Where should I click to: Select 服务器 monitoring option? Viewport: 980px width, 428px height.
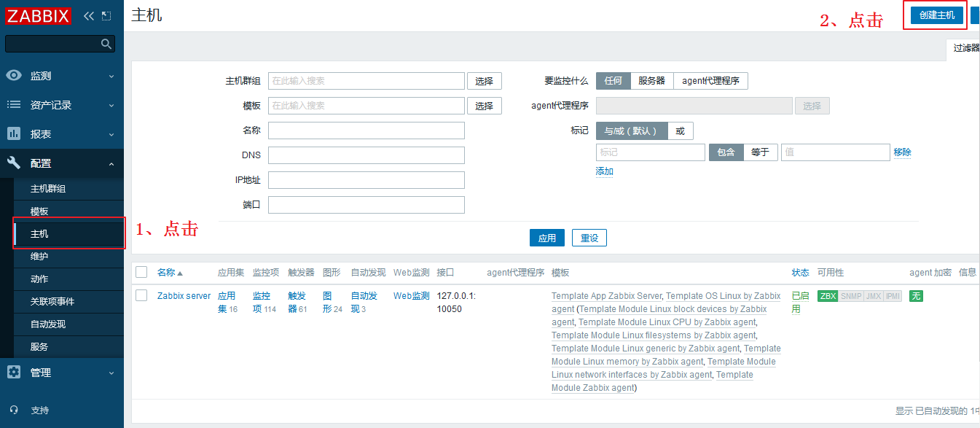coord(651,81)
